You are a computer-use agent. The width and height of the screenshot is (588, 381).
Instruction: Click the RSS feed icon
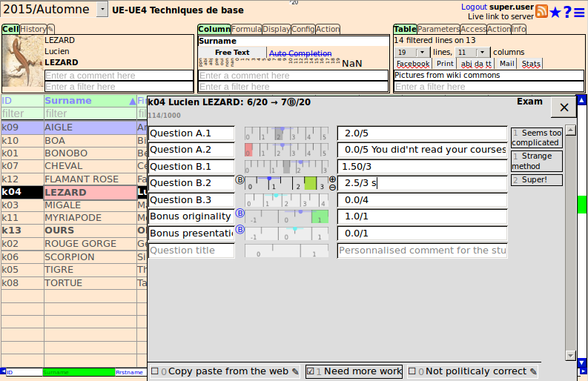541,11
